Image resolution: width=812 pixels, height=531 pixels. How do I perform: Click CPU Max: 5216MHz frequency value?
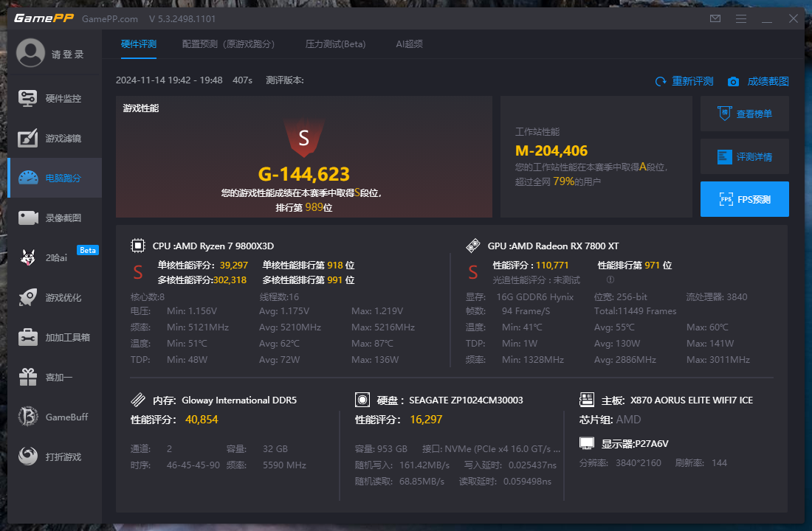(x=382, y=327)
